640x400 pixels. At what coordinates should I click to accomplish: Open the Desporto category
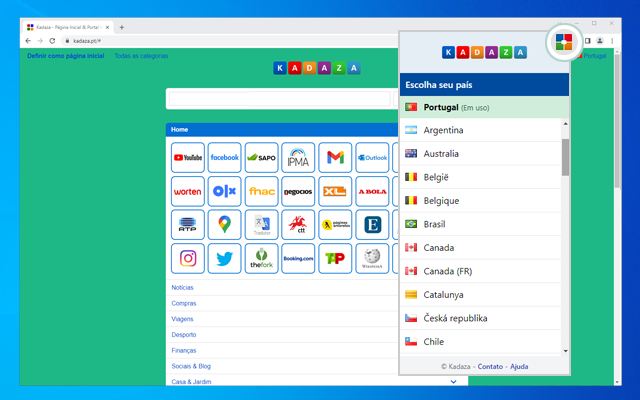(184, 335)
